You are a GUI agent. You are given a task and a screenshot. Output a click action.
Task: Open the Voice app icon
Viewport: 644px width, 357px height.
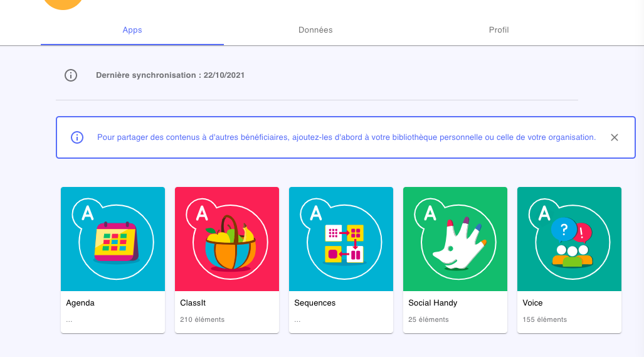tap(569, 239)
